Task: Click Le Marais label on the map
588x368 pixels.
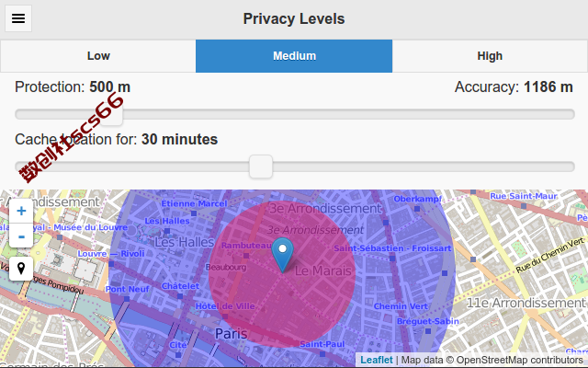Action: click(x=322, y=270)
